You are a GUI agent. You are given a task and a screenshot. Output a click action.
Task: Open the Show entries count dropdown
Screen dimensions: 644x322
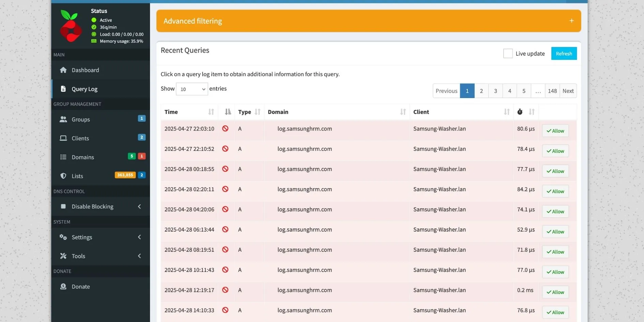[x=192, y=89]
